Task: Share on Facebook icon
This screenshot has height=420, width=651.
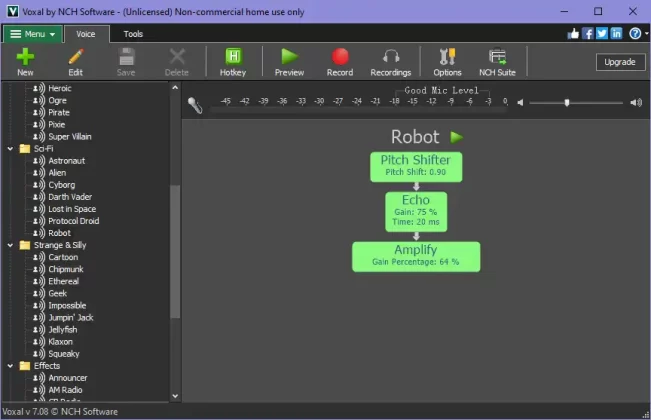Action: coord(587,34)
